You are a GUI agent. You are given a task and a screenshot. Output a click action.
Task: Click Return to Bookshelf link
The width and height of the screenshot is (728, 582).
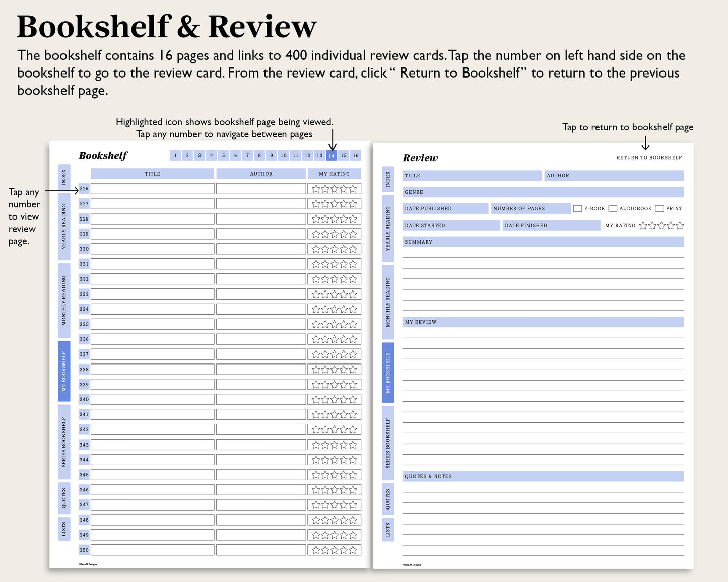click(x=649, y=158)
